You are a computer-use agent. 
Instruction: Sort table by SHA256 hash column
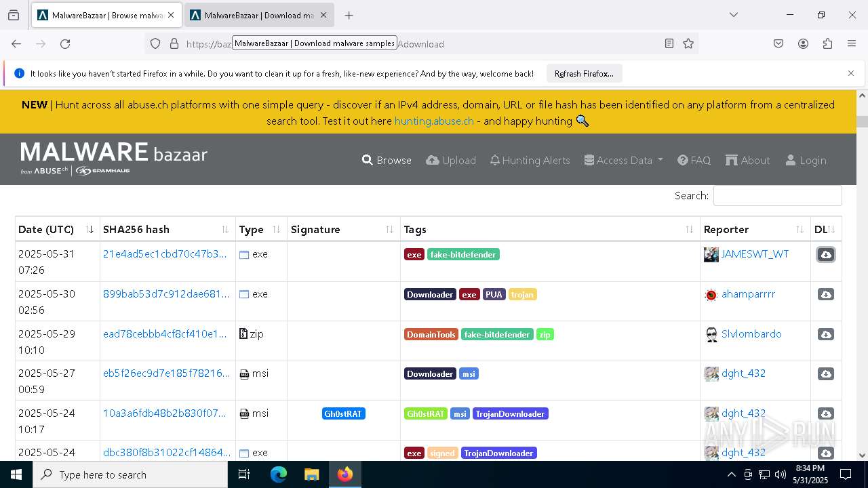167,229
